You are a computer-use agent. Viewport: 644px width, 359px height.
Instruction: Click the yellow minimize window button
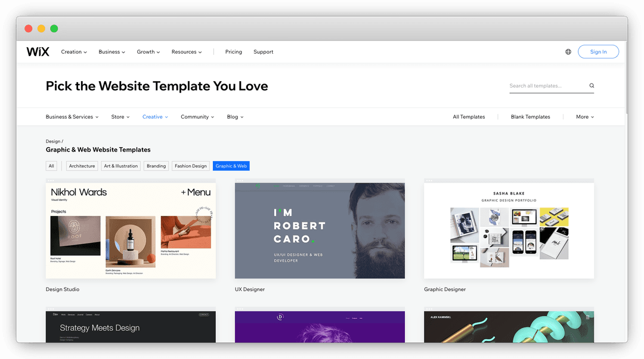point(41,29)
